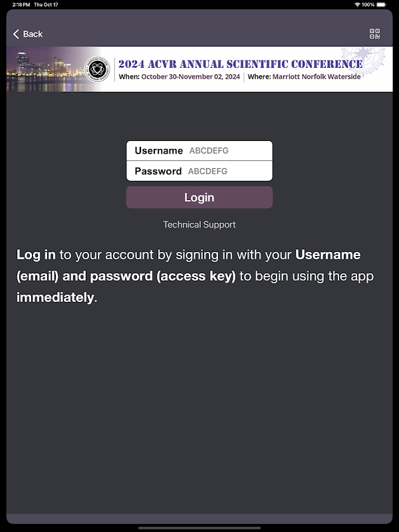Click the bold Password label
Screen dimensions: 399x532
(x=158, y=171)
